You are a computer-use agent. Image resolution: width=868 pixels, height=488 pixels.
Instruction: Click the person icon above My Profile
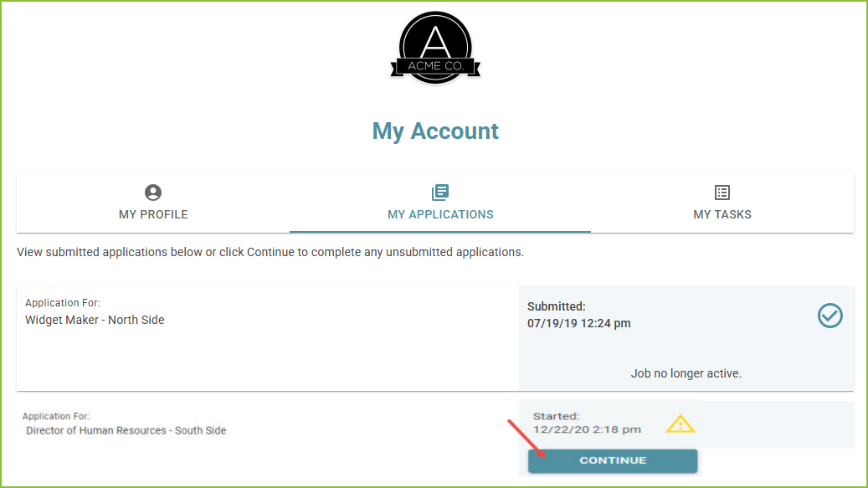pos(153,193)
